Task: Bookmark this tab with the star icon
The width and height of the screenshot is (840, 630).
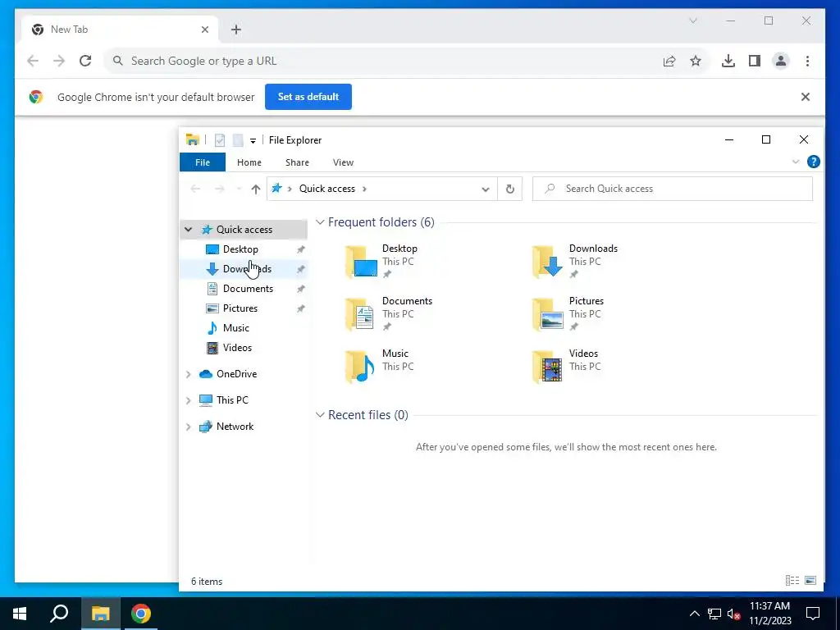Action: pos(696,61)
